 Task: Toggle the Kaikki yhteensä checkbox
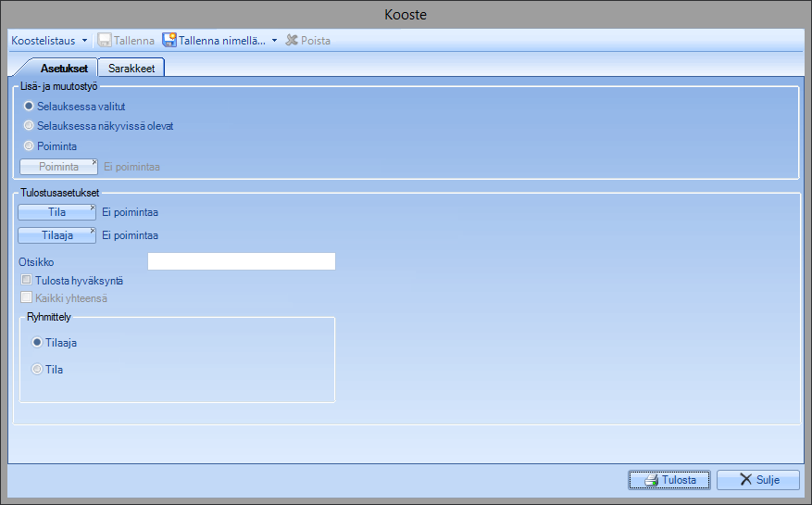pyautogui.click(x=27, y=298)
